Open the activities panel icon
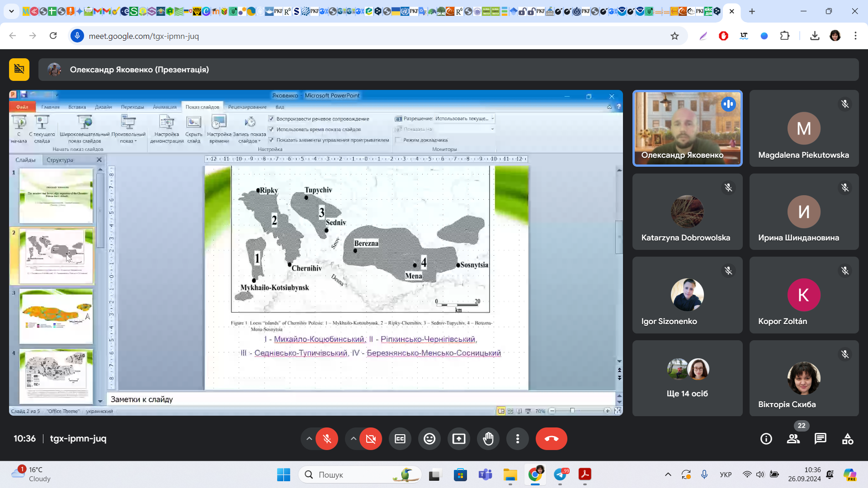 (x=848, y=439)
